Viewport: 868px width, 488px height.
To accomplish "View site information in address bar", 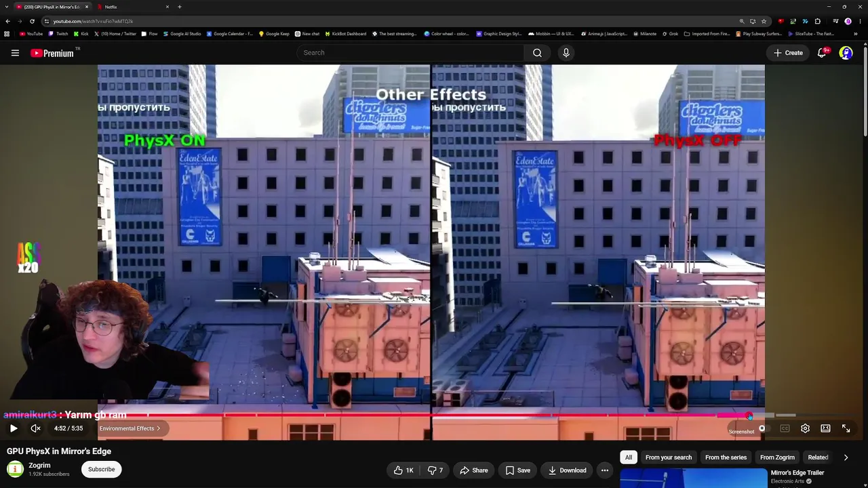I will (x=47, y=21).
